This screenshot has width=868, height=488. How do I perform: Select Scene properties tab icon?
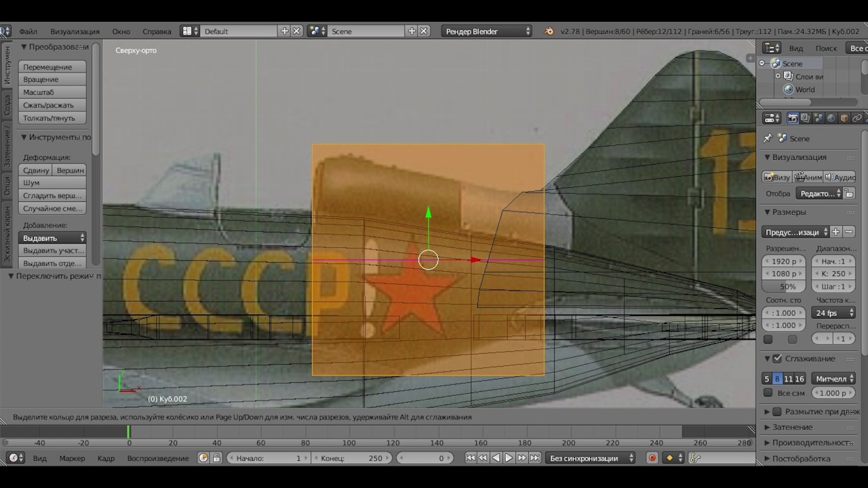(818, 118)
